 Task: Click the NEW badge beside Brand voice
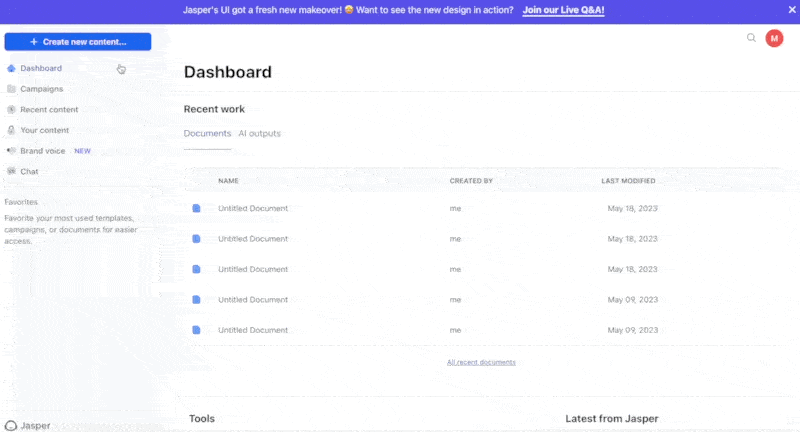(82, 151)
